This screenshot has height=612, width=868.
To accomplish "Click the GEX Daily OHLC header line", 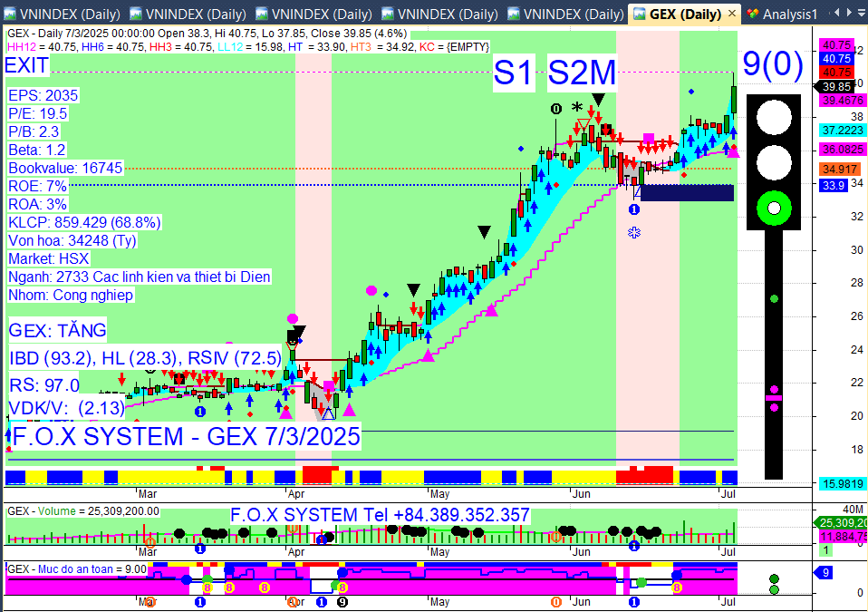I will [x=207, y=34].
